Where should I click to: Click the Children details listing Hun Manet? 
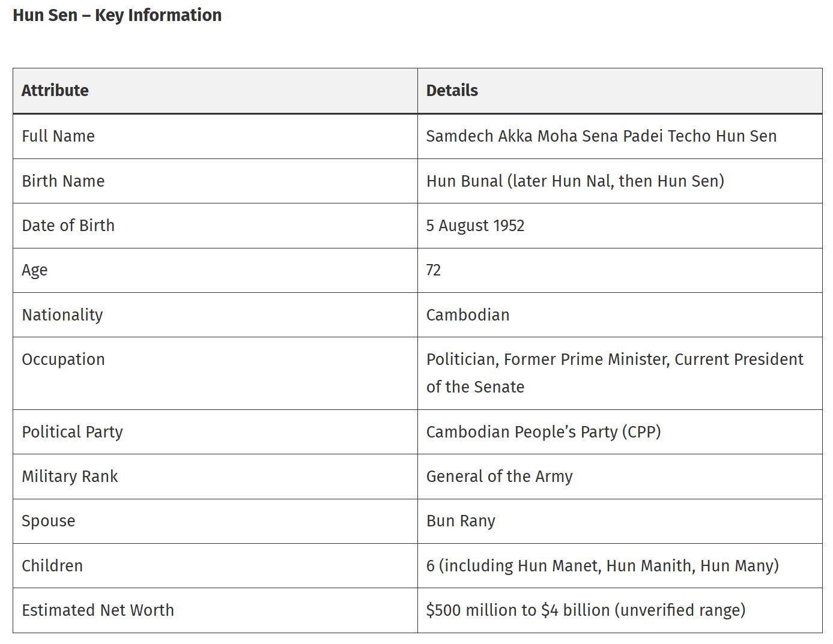pos(602,566)
